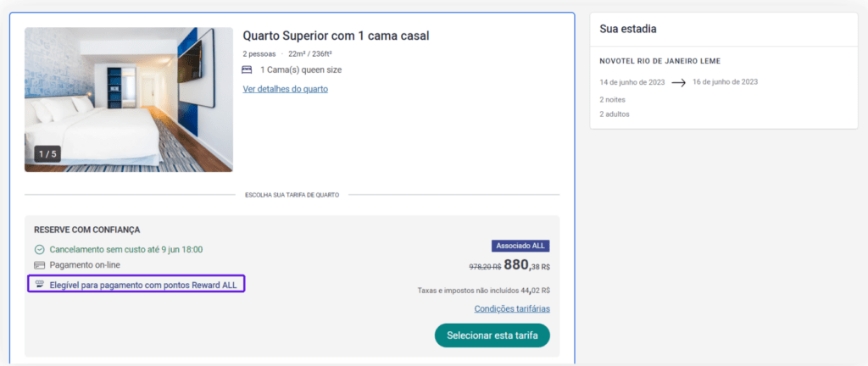Click the 16 de junho check-out date
The width and height of the screenshot is (868, 366).
(725, 82)
